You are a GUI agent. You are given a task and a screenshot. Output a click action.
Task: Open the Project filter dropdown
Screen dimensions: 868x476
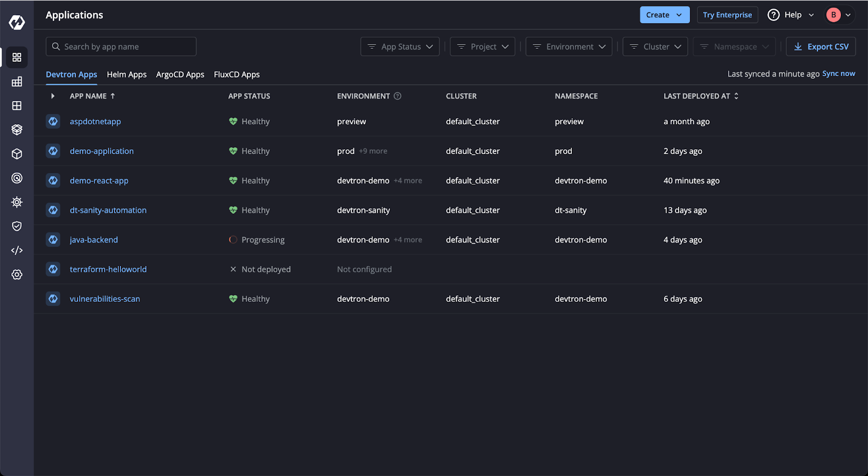pyautogui.click(x=482, y=47)
